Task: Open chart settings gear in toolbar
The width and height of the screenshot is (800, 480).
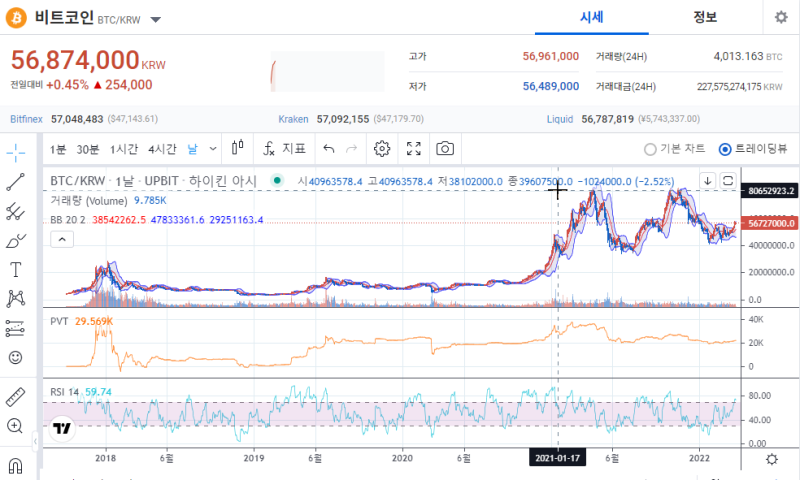Action: pyautogui.click(x=382, y=148)
